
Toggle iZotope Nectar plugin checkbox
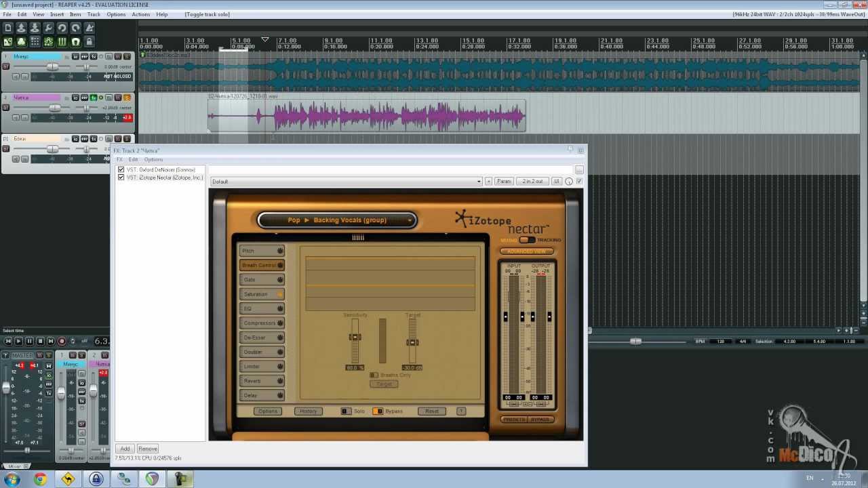click(x=121, y=178)
